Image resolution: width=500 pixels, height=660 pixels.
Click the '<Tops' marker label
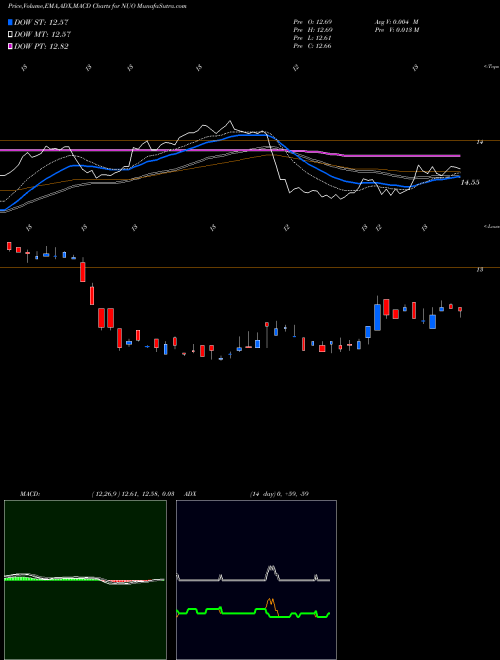coord(491,67)
